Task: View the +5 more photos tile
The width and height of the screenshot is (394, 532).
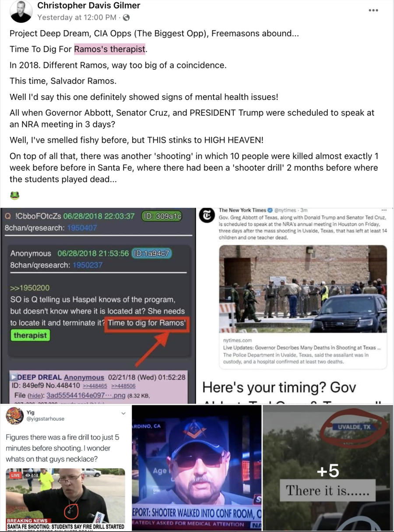Action: click(328, 468)
